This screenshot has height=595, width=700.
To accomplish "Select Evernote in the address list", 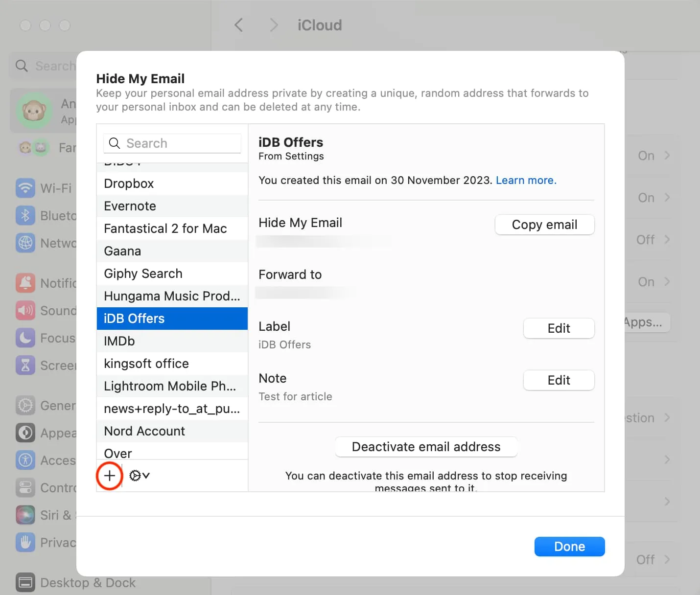I will (x=172, y=206).
